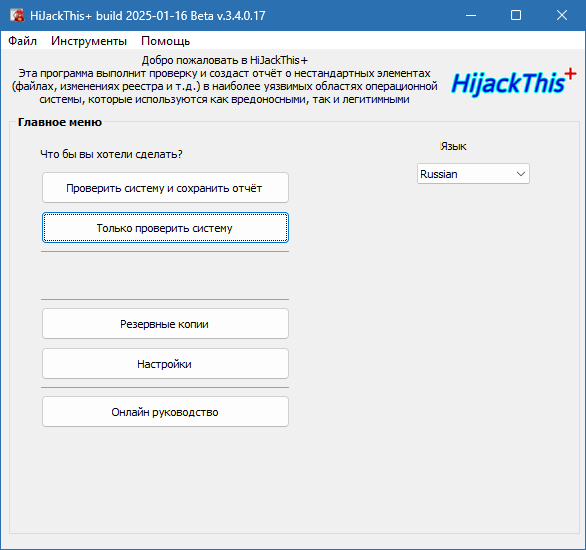Close the HiJackThis+ window
This screenshot has width=586, height=550.
tap(562, 15)
